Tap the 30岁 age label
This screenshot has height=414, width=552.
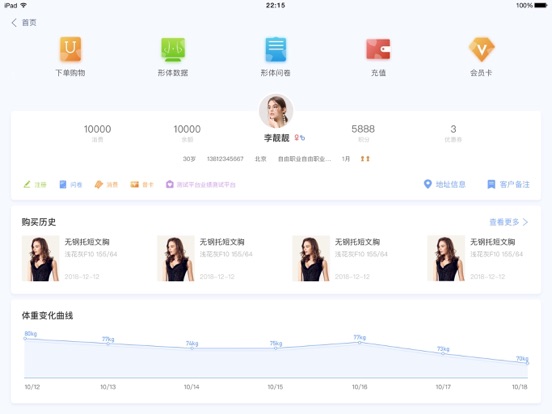(x=189, y=159)
